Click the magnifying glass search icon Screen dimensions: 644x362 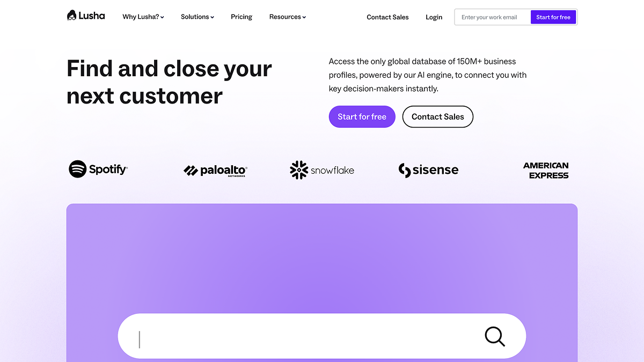pos(495,336)
